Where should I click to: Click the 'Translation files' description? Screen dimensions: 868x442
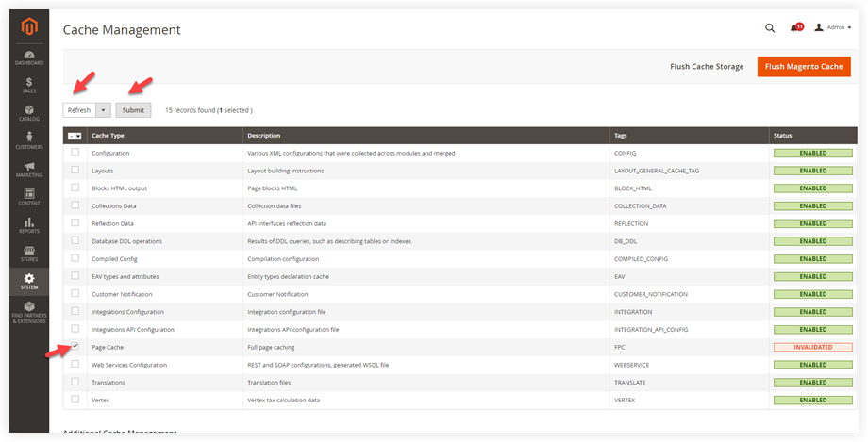pos(269,383)
